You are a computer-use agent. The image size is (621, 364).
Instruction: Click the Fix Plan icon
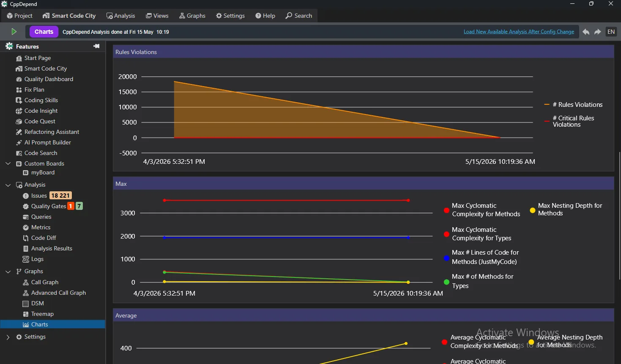(x=19, y=90)
